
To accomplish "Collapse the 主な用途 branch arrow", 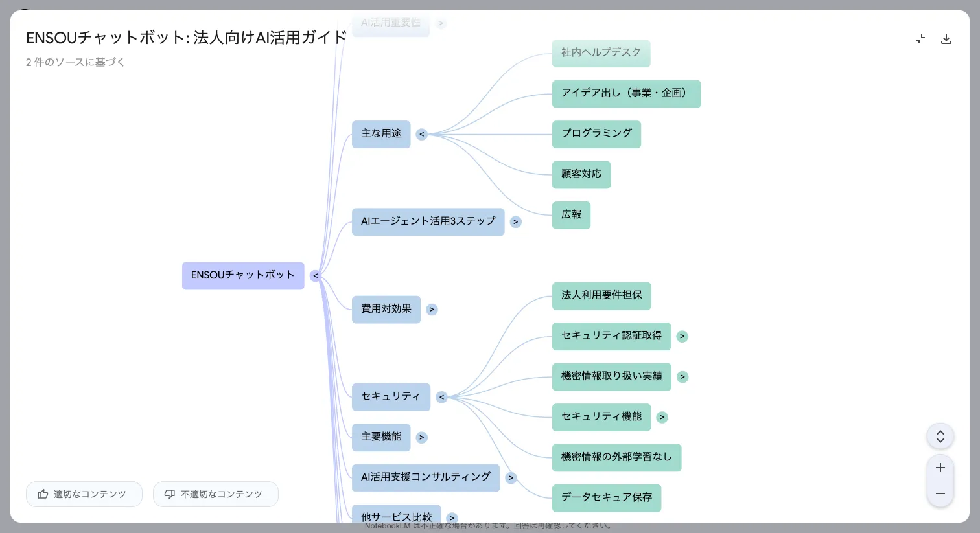I will tap(422, 135).
